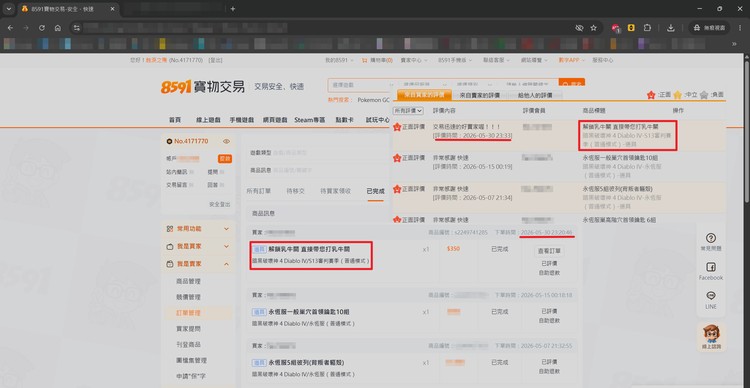Click the 8591 寶物交易 site logo

[x=202, y=87]
